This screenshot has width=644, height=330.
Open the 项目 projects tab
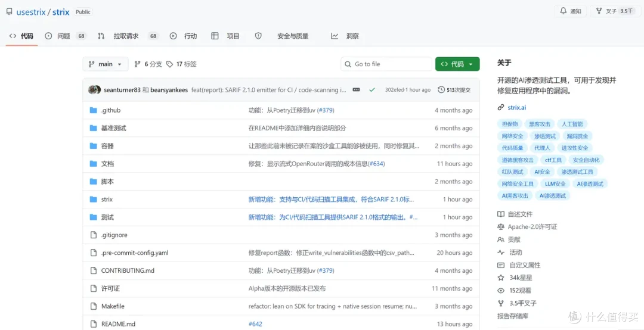click(x=225, y=36)
